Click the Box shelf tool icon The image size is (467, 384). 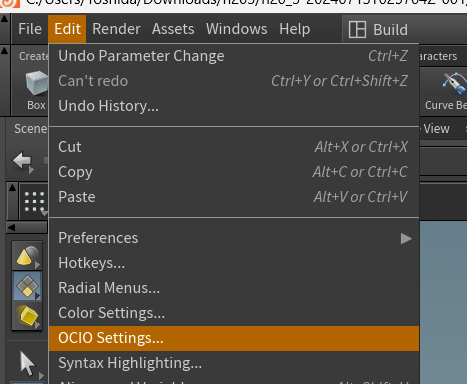(36, 83)
